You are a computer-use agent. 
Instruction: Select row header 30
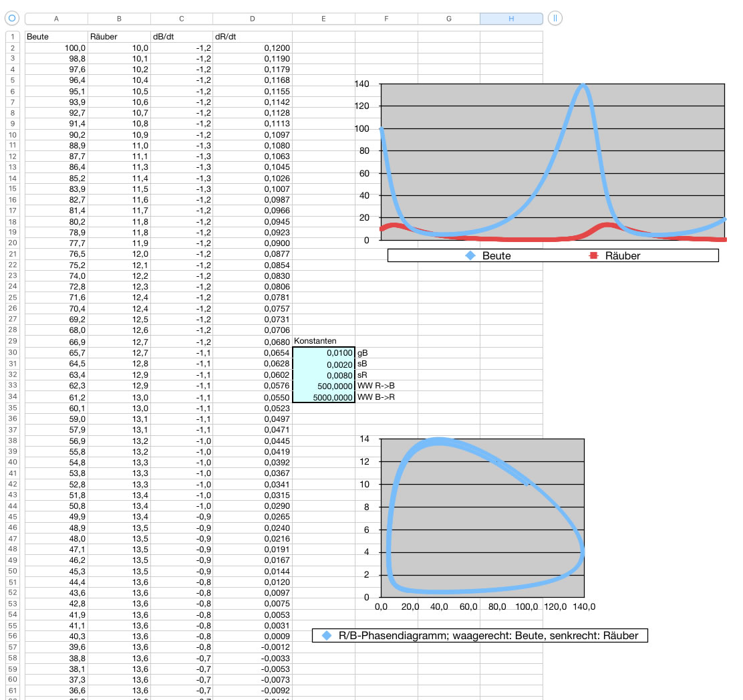pyautogui.click(x=13, y=352)
